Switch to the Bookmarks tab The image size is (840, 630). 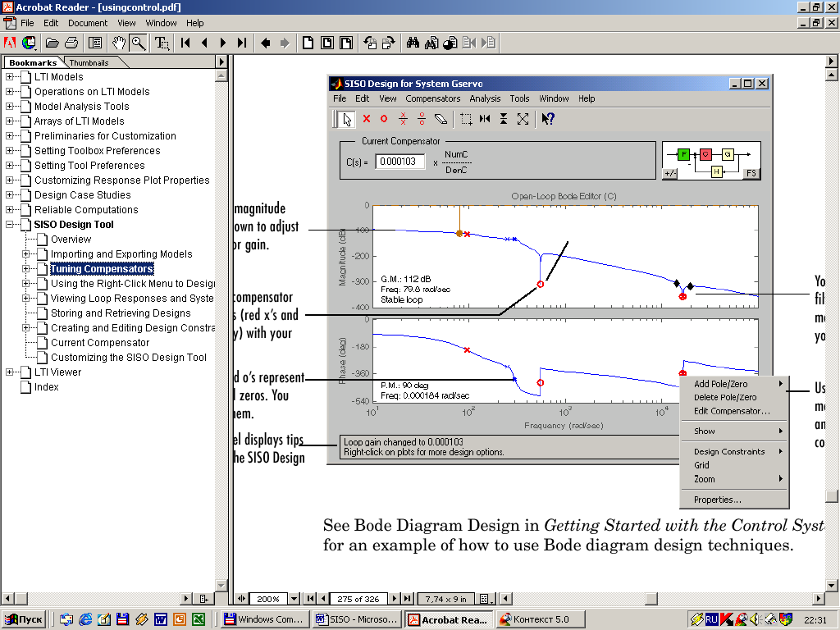pos(33,62)
